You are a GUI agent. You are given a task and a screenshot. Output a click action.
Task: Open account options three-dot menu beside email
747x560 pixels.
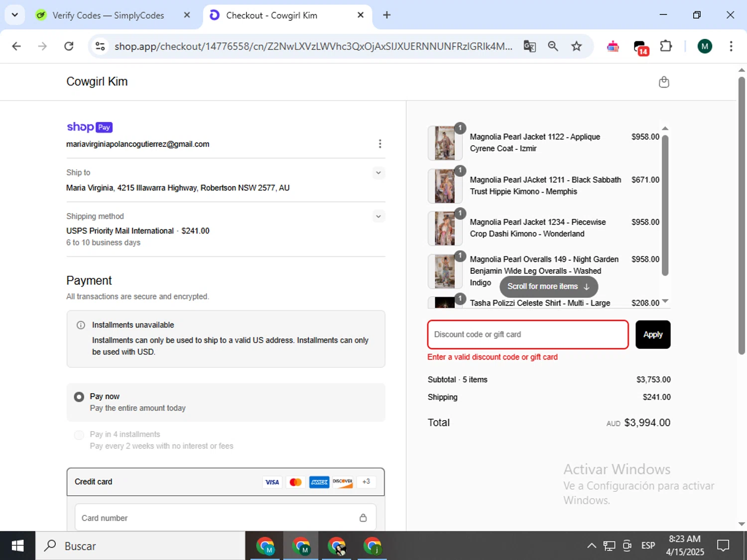(380, 144)
